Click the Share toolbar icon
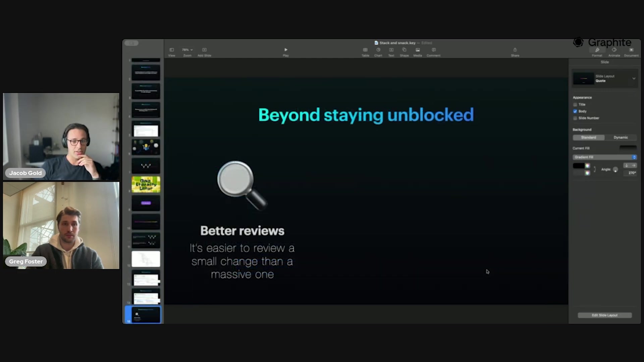This screenshot has height=362, width=644. point(515,52)
